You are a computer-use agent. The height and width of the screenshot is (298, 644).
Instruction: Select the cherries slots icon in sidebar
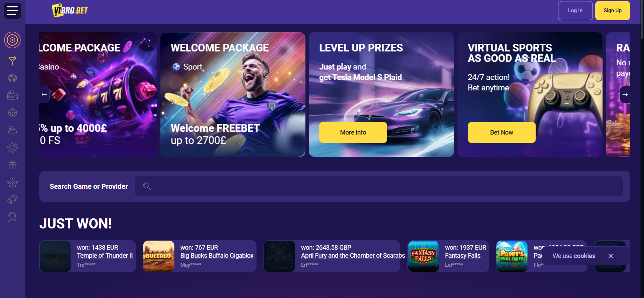[13, 130]
